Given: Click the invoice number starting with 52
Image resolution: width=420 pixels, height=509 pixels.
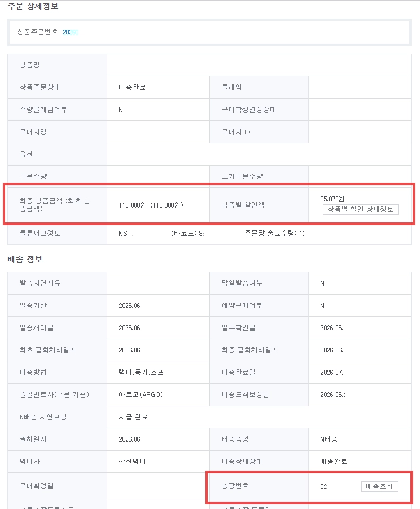Looking at the screenshot, I should click(x=323, y=486).
